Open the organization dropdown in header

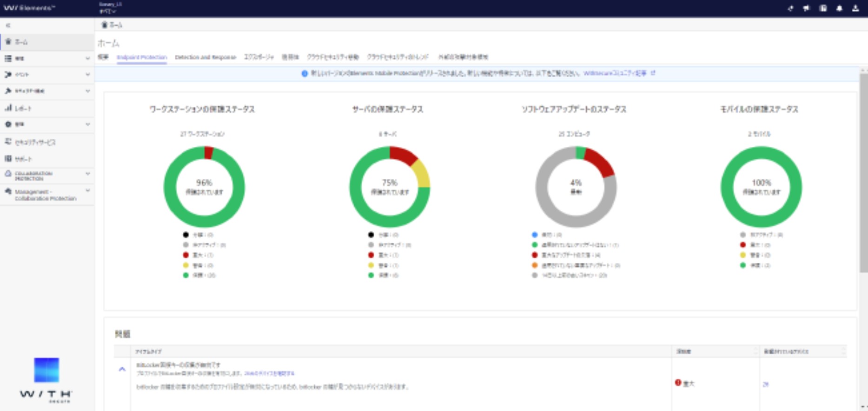pos(108,12)
